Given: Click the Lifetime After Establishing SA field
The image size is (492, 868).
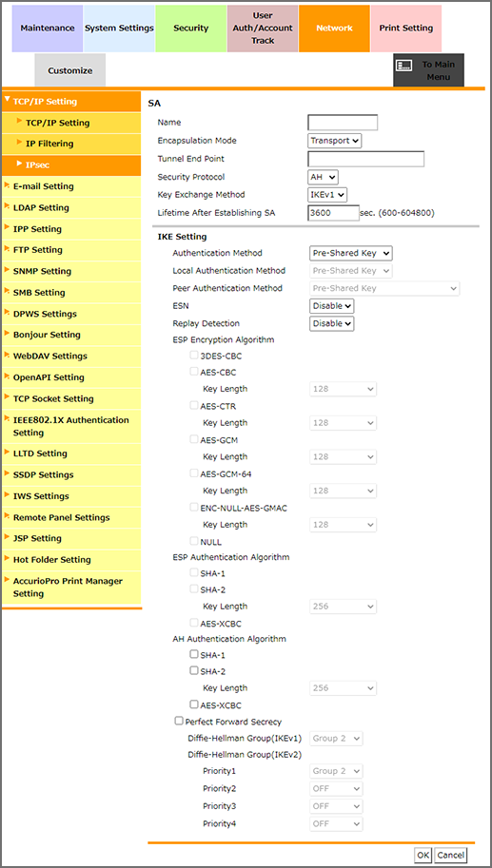Looking at the screenshot, I should coord(333,213).
